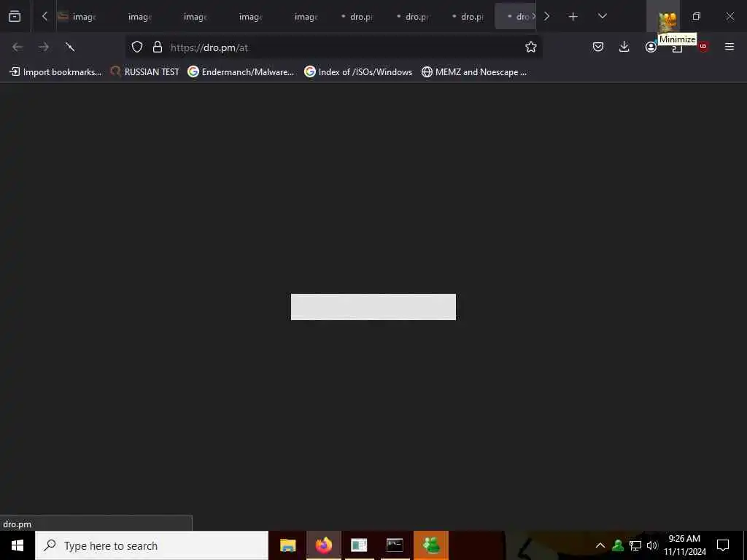Open the Firefox View icon
This screenshot has height=560, width=747.
coord(15,16)
